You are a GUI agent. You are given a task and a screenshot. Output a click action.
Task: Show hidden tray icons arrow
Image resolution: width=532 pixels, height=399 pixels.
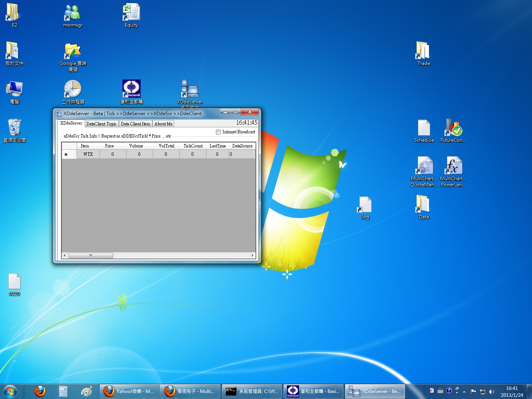(464, 391)
